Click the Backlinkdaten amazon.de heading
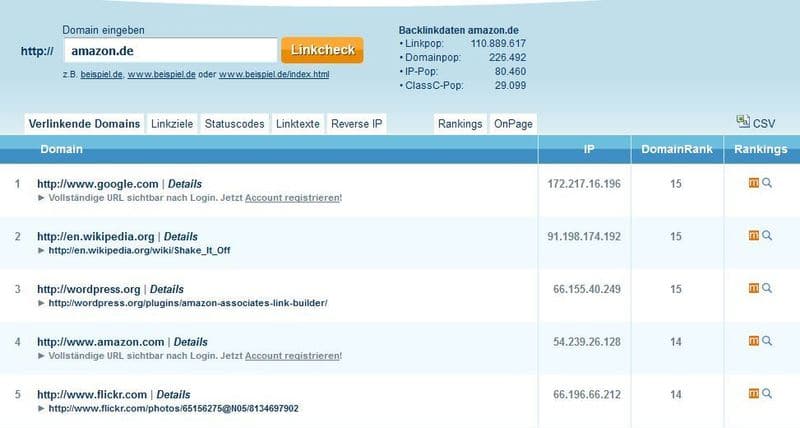The width and height of the screenshot is (800, 428). (459, 30)
